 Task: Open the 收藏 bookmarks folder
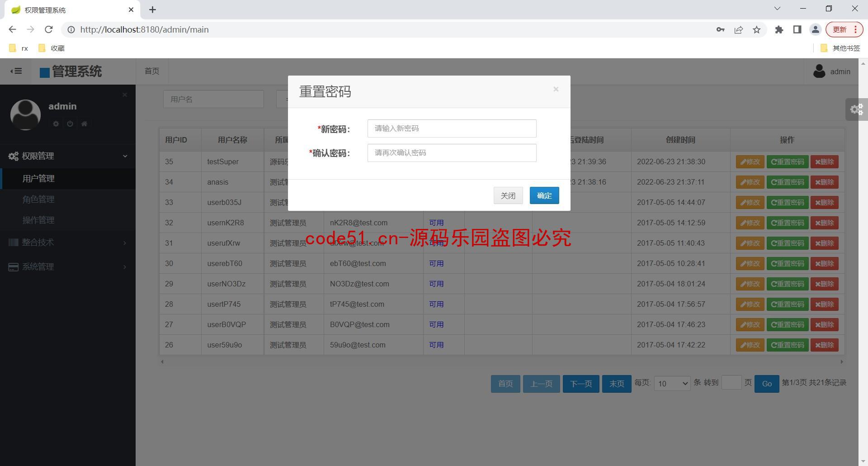click(52, 48)
